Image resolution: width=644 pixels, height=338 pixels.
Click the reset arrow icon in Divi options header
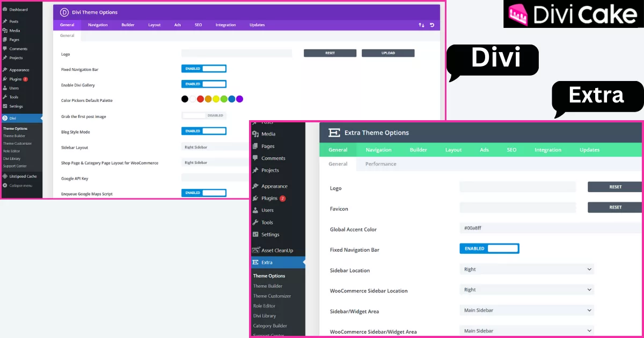click(x=432, y=25)
